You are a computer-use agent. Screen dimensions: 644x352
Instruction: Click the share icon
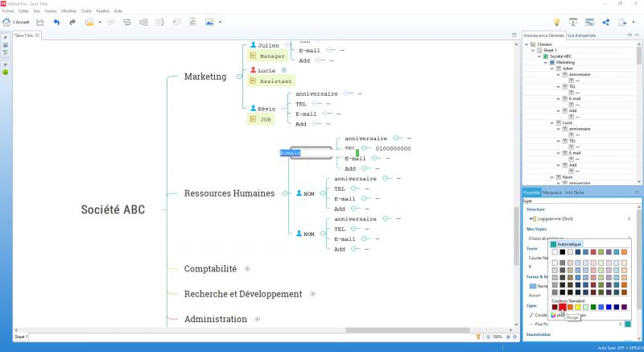pos(606,23)
